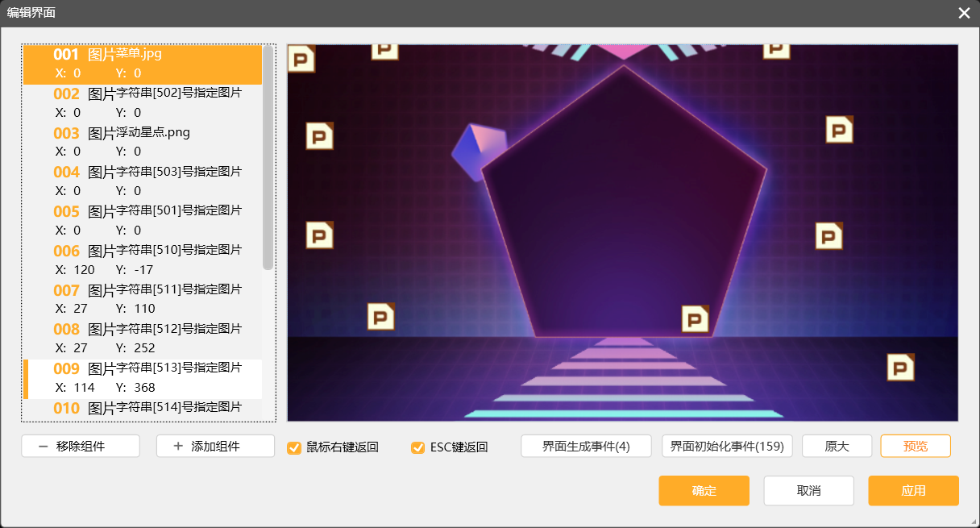This screenshot has width=980, height=528.
Task: Select the P placeholder on the dark floor area
Action: (900, 367)
